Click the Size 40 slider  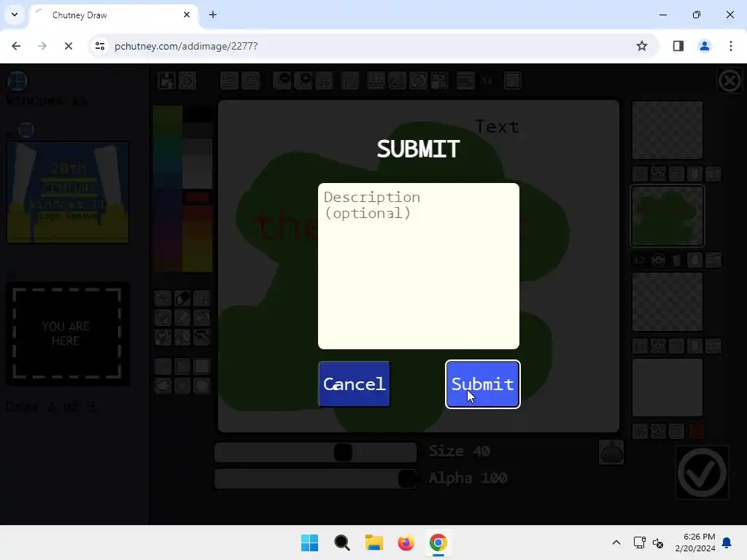pyautogui.click(x=315, y=452)
